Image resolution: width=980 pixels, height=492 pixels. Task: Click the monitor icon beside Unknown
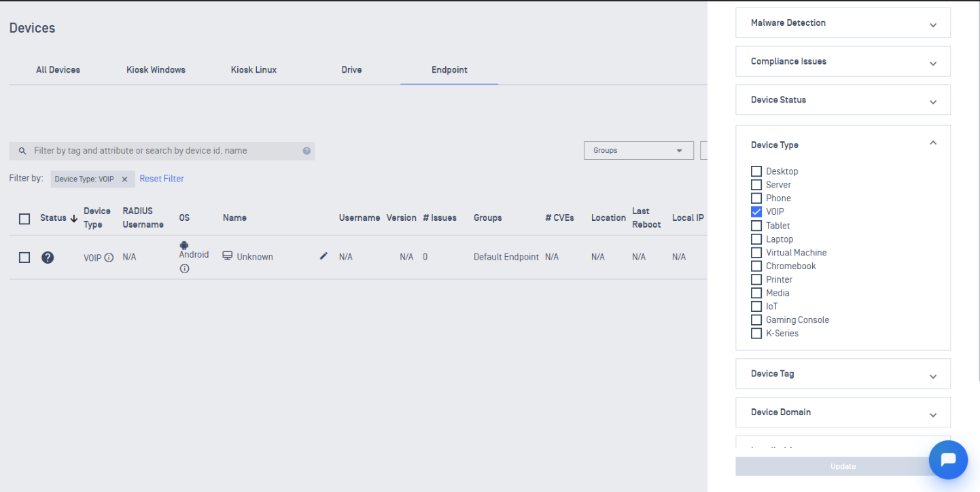pos(228,256)
